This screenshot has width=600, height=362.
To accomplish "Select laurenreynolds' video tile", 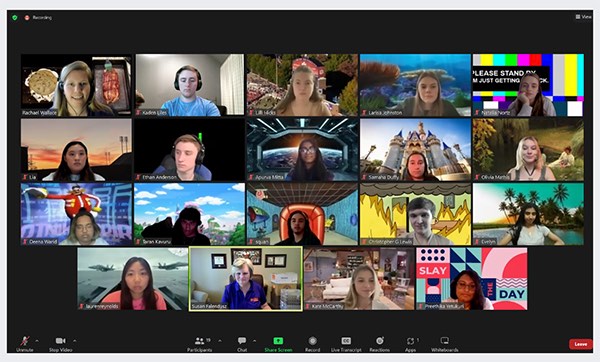I will (x=133, y=279).
